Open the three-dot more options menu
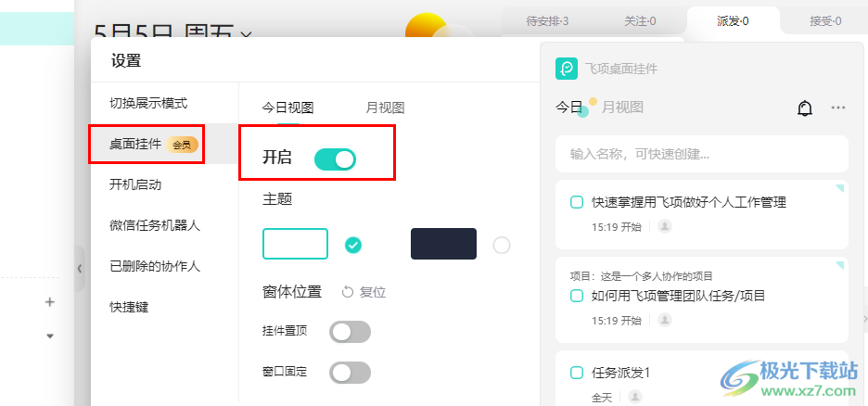This screenshot has width=868, height=406. pos(838,108)
